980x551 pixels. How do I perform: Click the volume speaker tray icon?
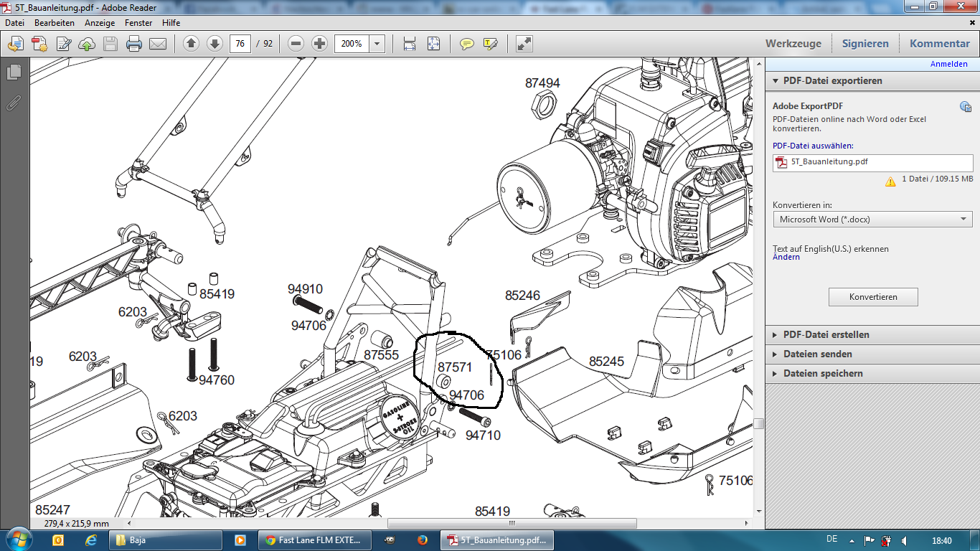(904, 540)
